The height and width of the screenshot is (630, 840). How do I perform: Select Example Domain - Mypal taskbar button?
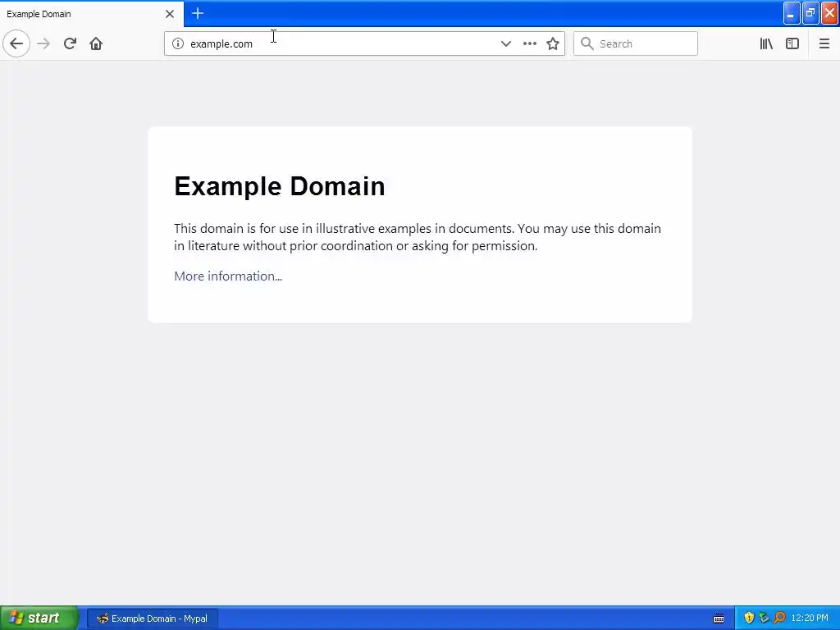click(x=152, y=619)
